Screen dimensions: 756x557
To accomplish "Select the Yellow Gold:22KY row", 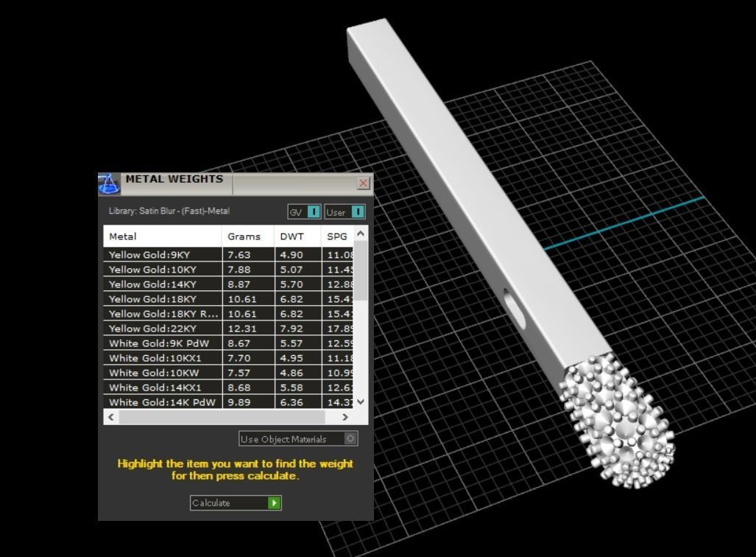I will point(228,328).
